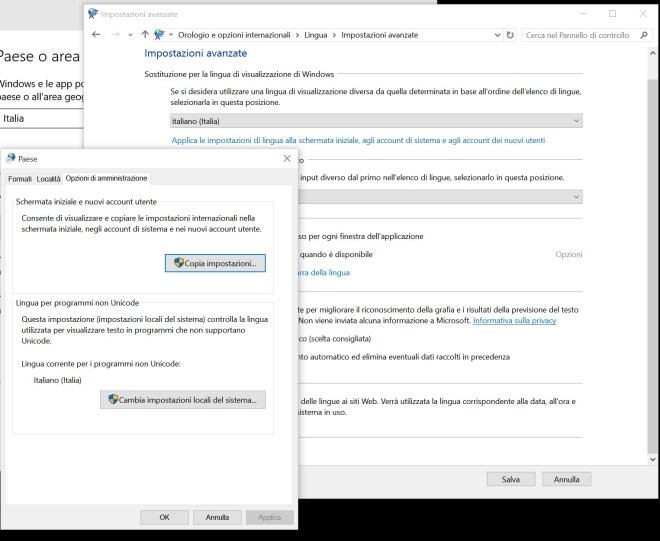Viewport: 660px width, 541px height.
Task: Open the input method override dropdown
Action: point(440,197)
